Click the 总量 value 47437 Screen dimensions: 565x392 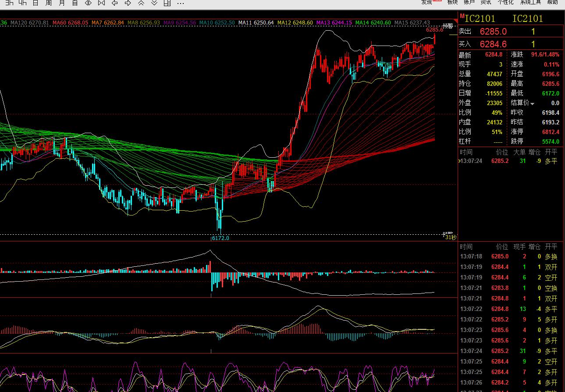tap(494, 74)
